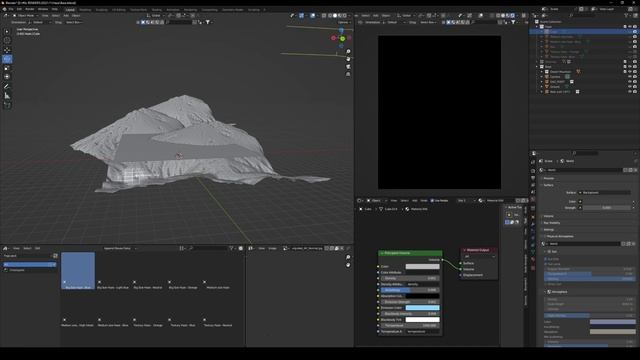Click the zoom magnifier in left viewport gizmo
Screen dimensions: 640x360
(348, 51)
